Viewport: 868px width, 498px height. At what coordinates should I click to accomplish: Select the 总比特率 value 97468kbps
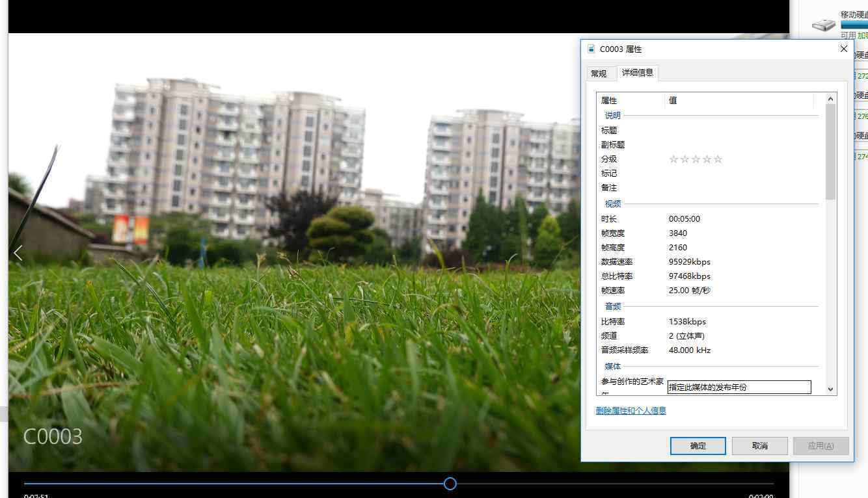pyautogui.click(x=690, y=276)
